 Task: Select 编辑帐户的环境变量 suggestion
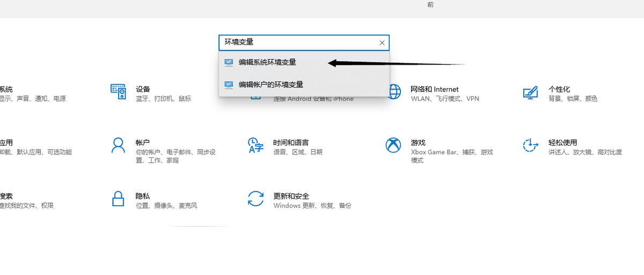(x=304, y=84)
